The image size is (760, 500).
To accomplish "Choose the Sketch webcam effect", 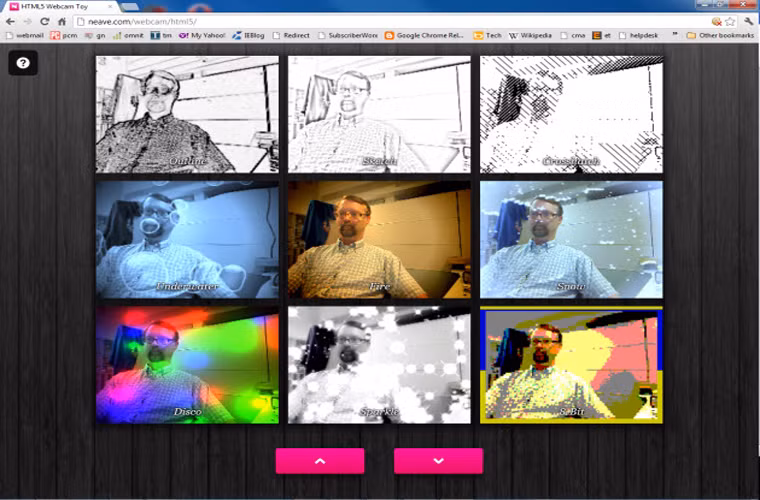I will (x=379, y=114).
